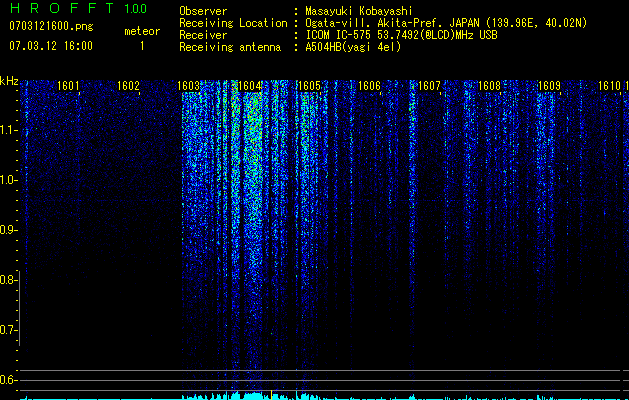Click the 1.1 kHz axis tick label
Screen dimensions: 629x400
pyautogui.click(x=8, y=130)
